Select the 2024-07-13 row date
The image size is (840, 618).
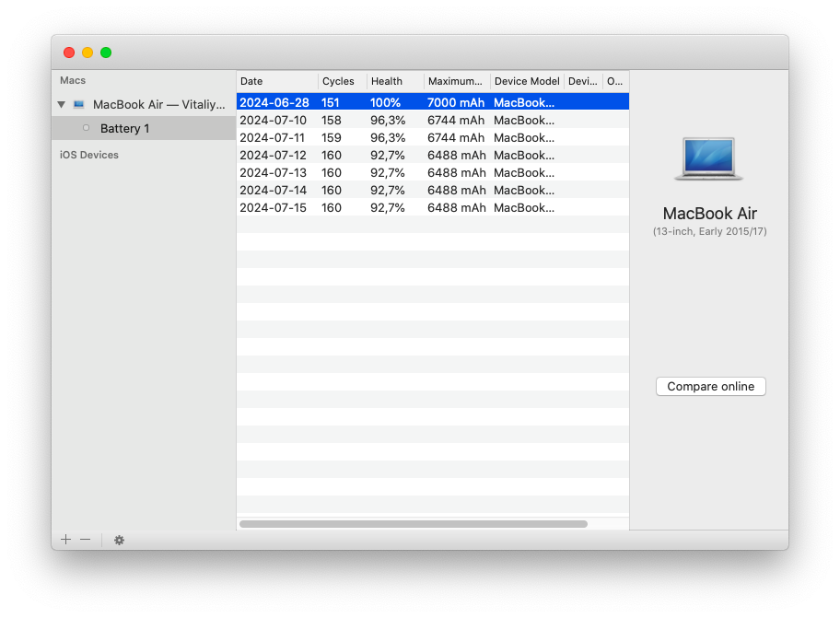[x=274, y=173]
